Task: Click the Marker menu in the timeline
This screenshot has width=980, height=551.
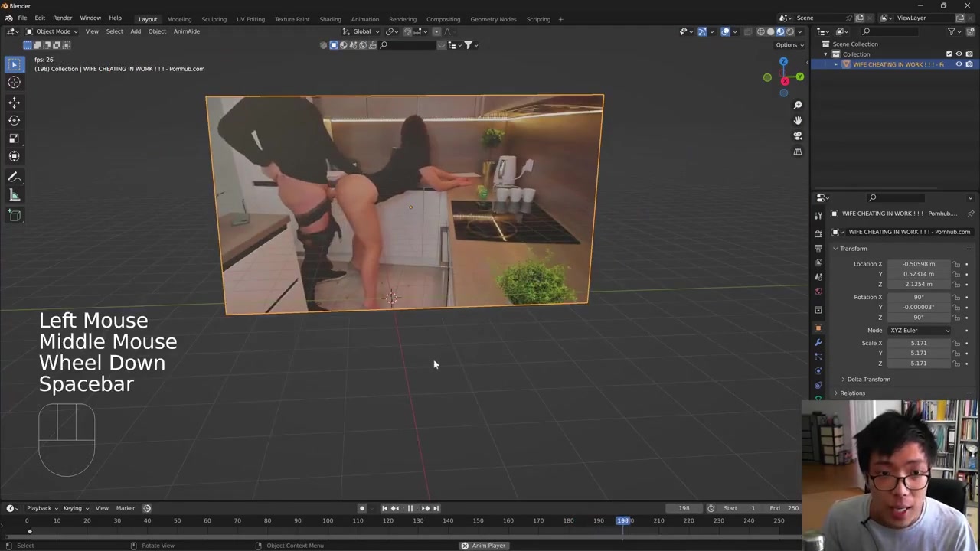Action: coord(125,508)
